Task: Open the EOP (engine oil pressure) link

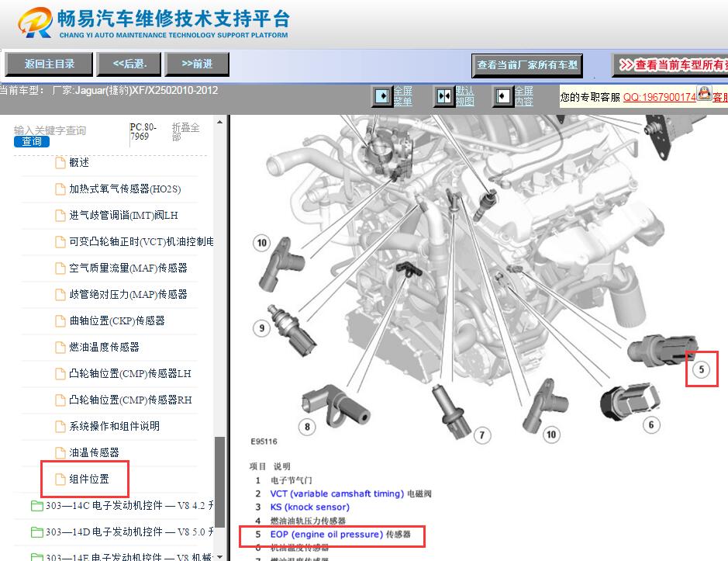Action: [326, 535]
